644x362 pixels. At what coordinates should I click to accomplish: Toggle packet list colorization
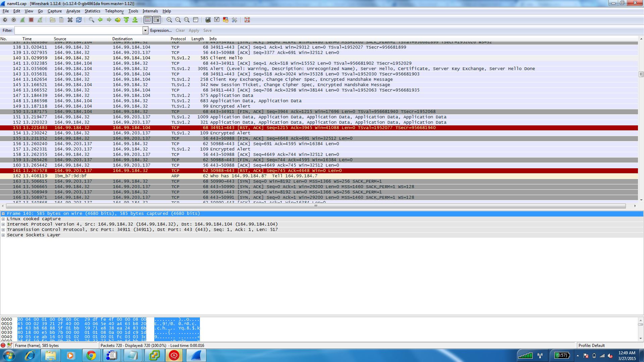[148, 20]
